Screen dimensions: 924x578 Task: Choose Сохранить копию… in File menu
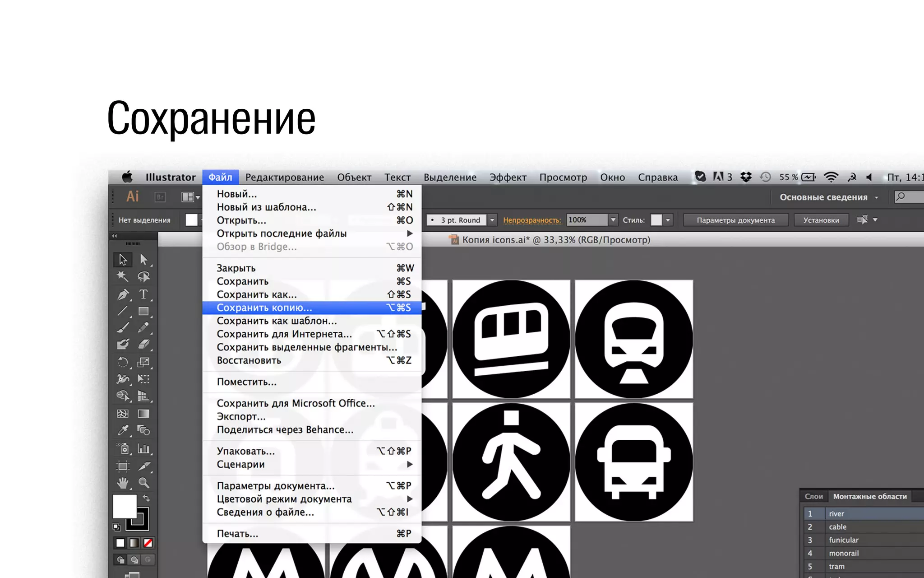[312, 308]
